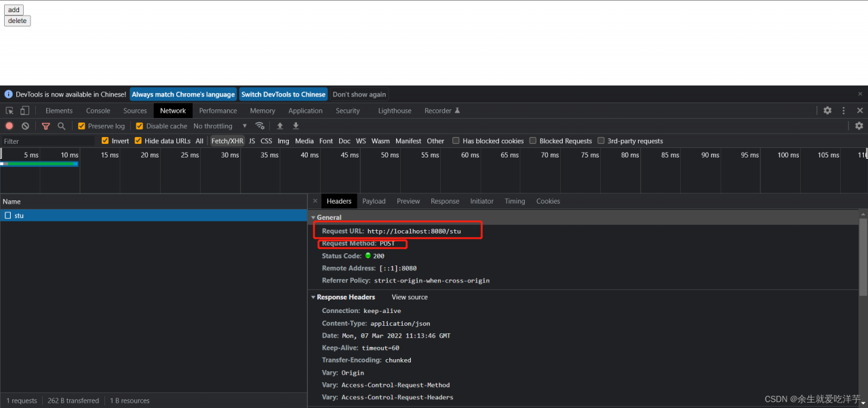
Task: Toggle the device toolbar icon
Action: click(x=24, y=111)
